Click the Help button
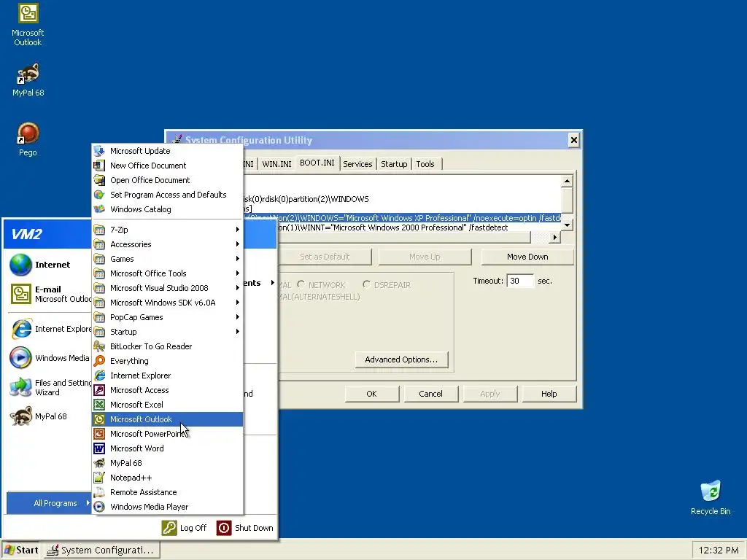Screen dimensions: 747x560 (x=549, y=394)
